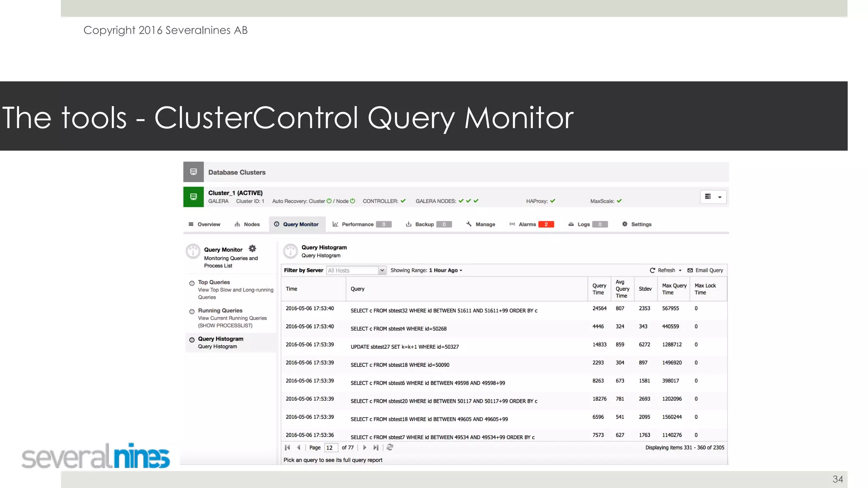Click the Nodes tab hierarchy icon

pyautogui.click(x=237, y=224)
